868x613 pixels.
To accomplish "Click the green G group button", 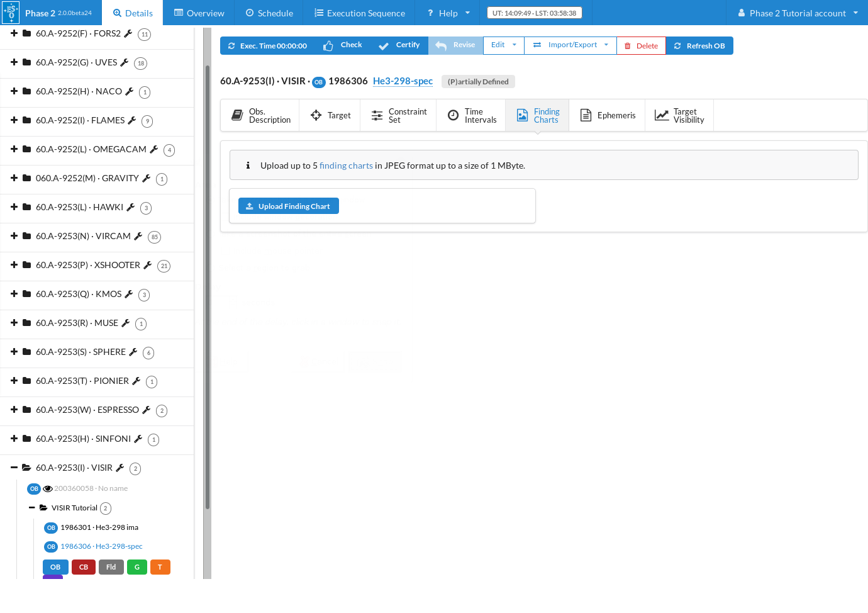I will pos(136,567).
